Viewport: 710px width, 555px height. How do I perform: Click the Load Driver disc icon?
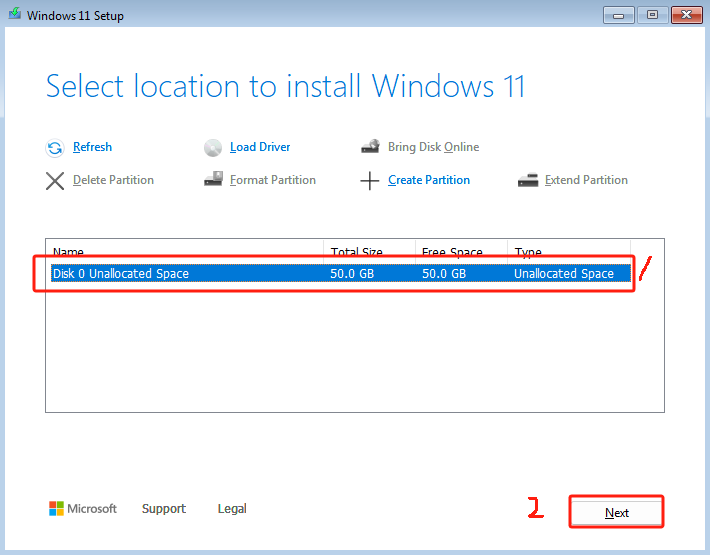[213, 148]
